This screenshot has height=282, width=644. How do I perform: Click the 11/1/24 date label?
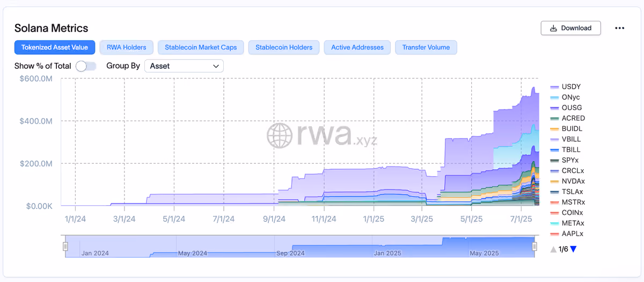pos(324,219)
